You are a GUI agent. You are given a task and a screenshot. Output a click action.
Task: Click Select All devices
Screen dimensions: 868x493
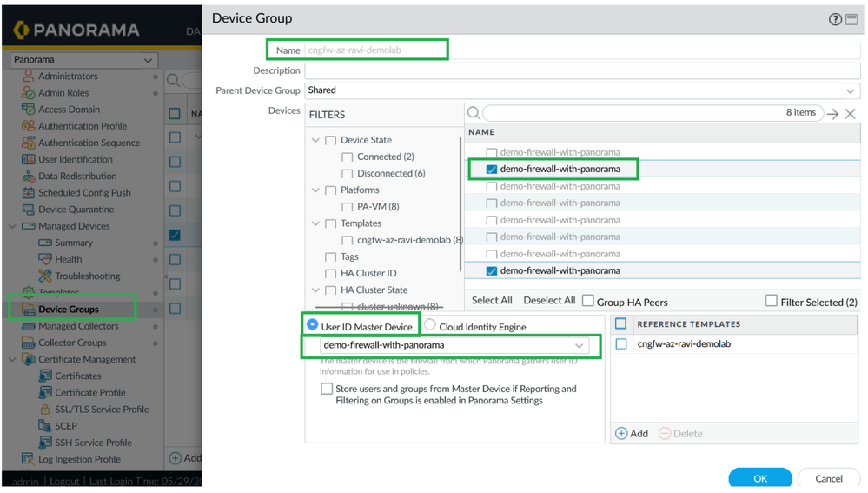[x=492, y=300]
